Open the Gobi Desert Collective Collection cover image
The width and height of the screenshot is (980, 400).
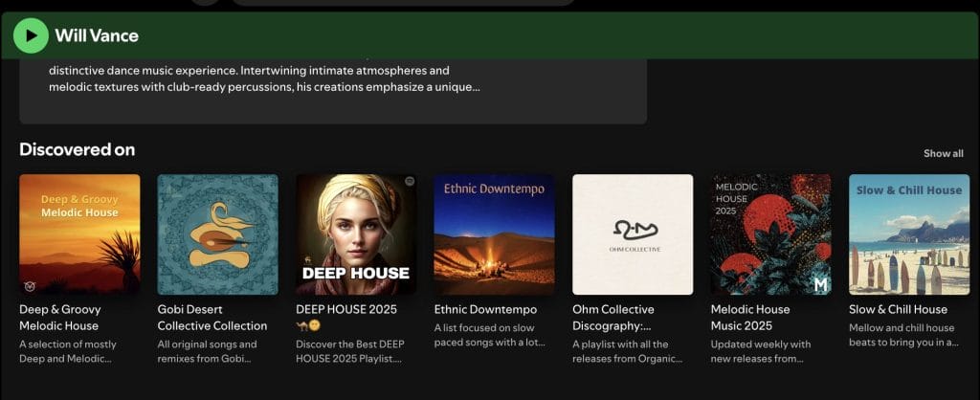click(x=217, y=234)
